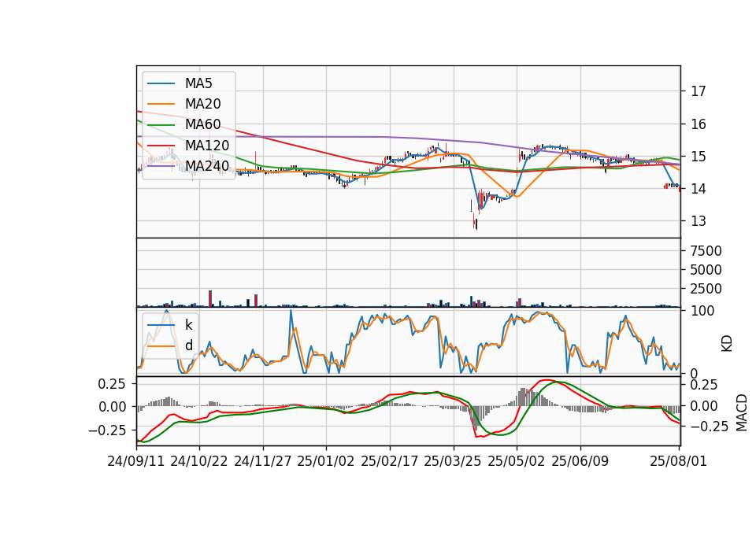The image size is (756, 543).
Task: Click the KD axis value 100
Action: click(702, 312)
